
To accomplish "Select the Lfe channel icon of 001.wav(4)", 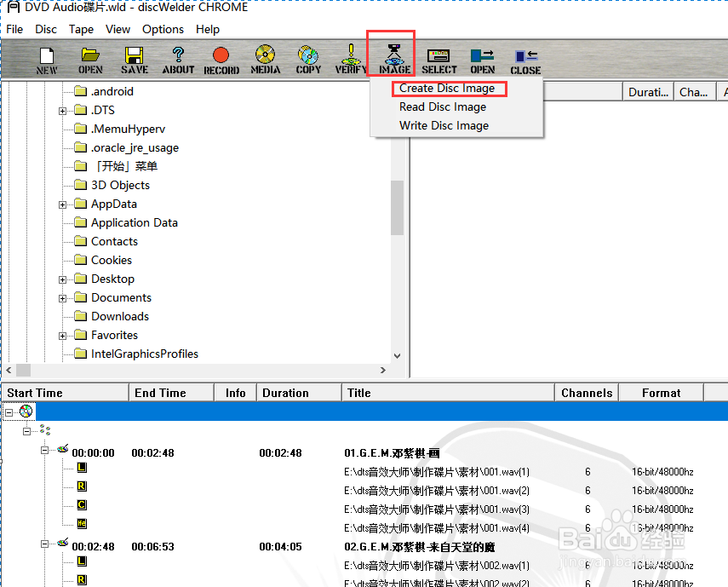I will pyautogui.click(x=82, y=523).
